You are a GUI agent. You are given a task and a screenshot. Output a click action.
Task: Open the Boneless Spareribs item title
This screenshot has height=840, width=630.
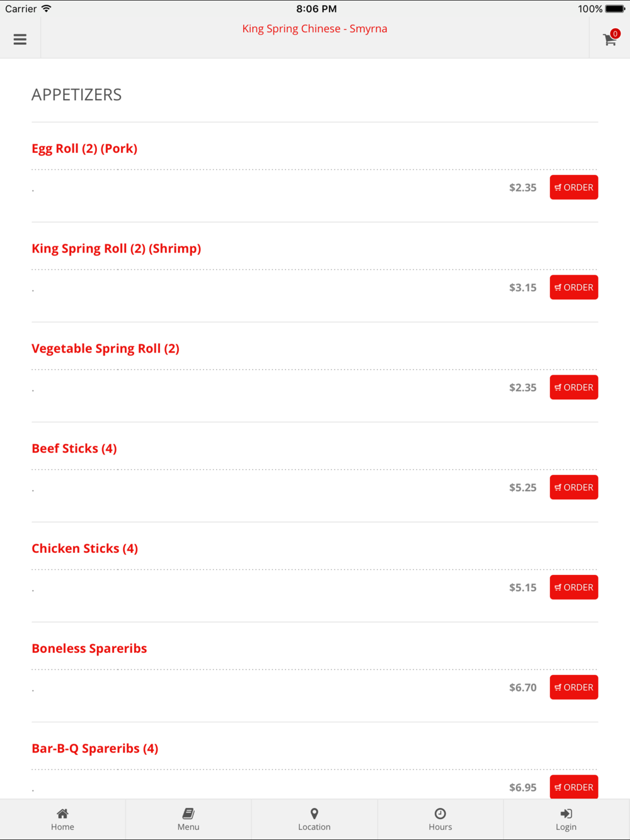click(x=89, y=649)
